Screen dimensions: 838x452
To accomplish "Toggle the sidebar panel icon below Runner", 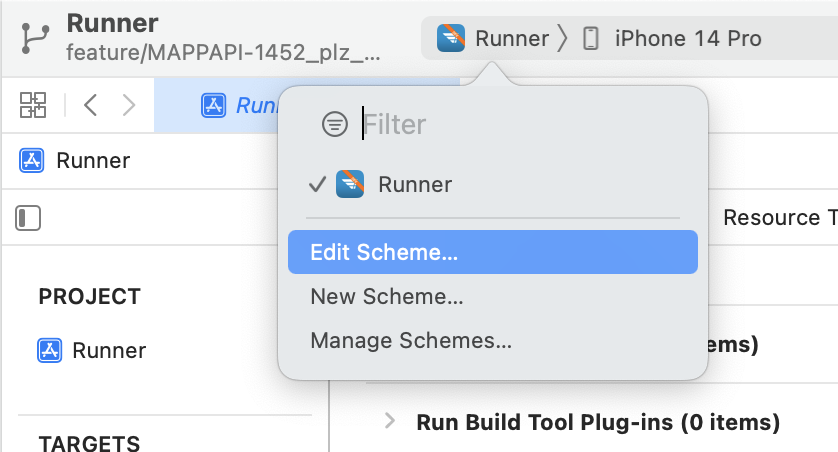I will click(x=28, y=218).
